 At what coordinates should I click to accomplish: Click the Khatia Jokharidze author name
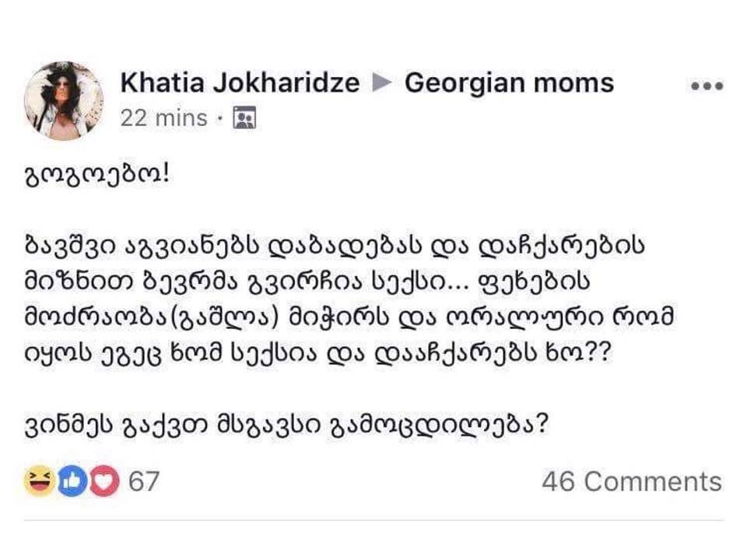pos(240,83)
